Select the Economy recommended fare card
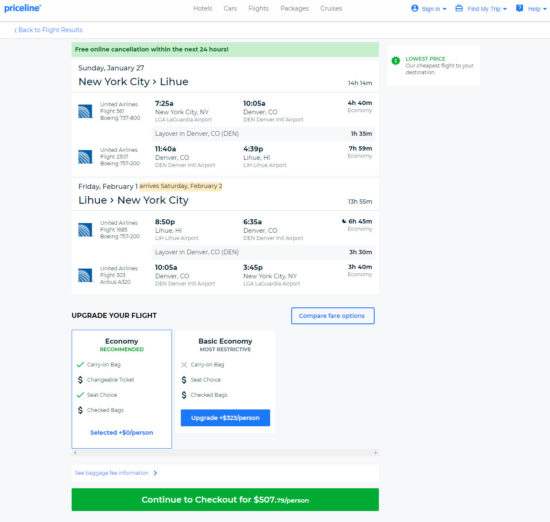Image resolution: width=550 pixels, height=522 pixels. pos(122,389)
